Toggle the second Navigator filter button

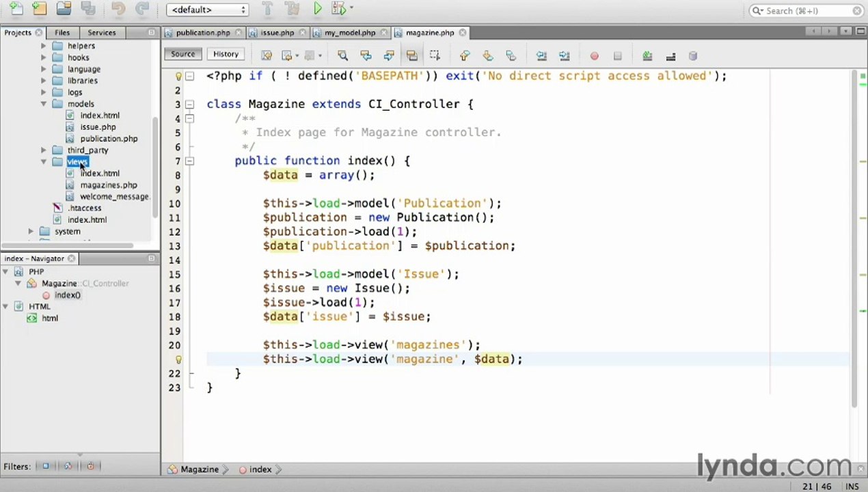point(68,466)
